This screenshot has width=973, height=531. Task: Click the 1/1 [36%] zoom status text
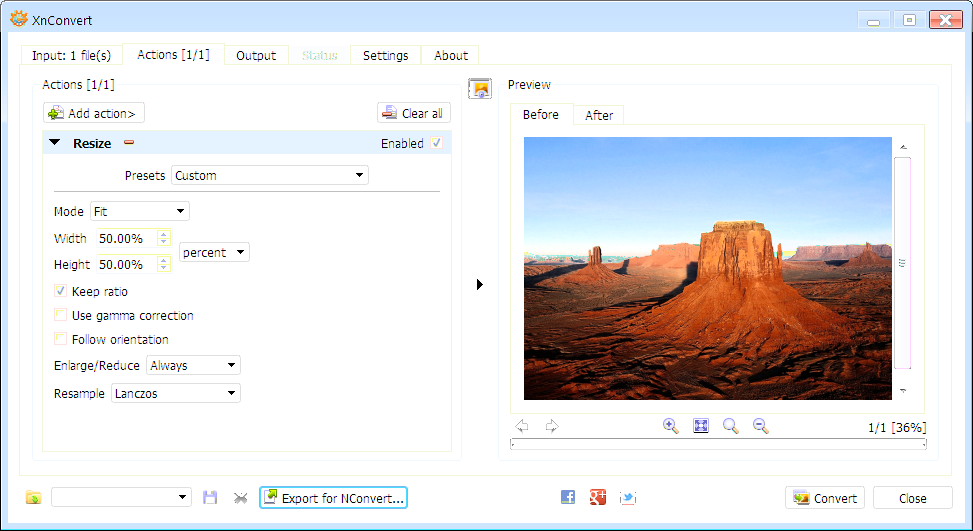pyautogui.click(x=897, y=427)
